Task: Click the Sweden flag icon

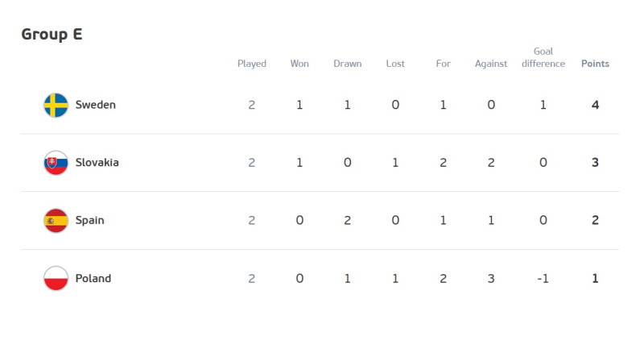Action: (x=56, y=105)
